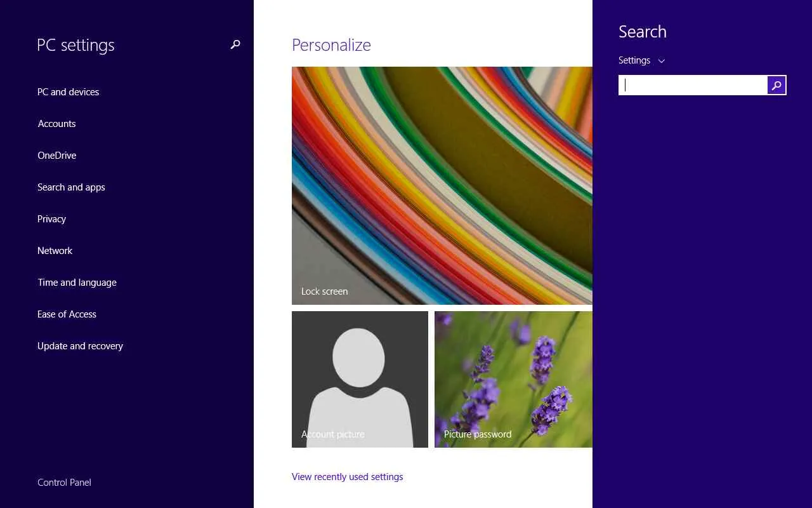Click the purple search submit button

point(776,85)
